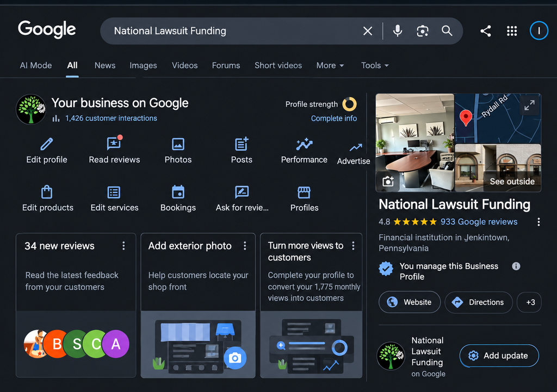
Task: Open Performance sparkle chart icon
Action: click(x=304, y=144)
